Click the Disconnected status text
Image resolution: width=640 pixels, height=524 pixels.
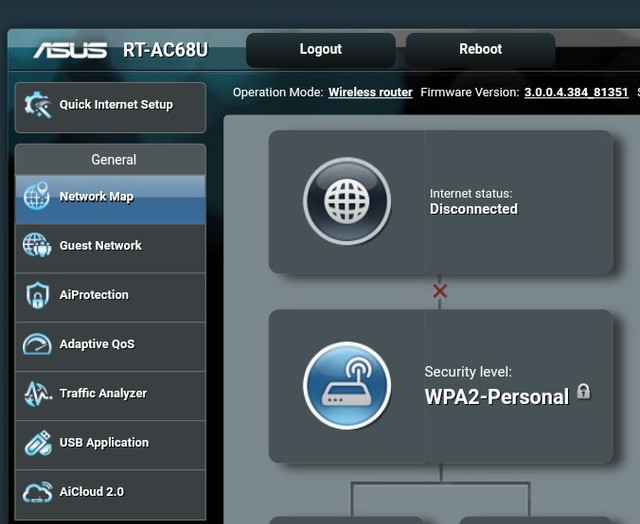tap(473, 209)
